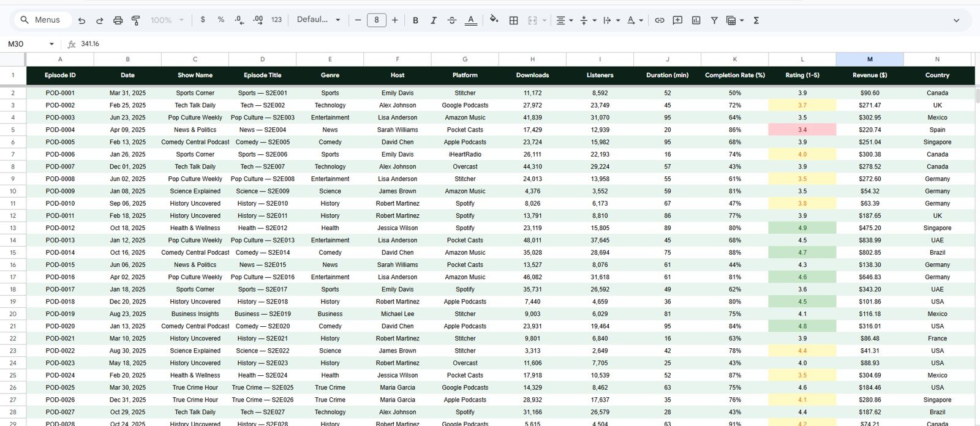Select row 13 header
The height and width of the screenshot is (426, 980).
tap(13, 228)
